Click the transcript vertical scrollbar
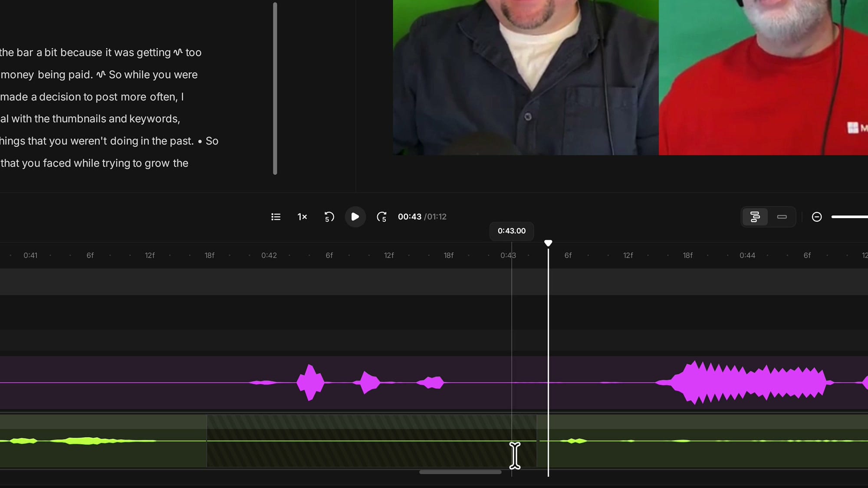 pos(275,88)
